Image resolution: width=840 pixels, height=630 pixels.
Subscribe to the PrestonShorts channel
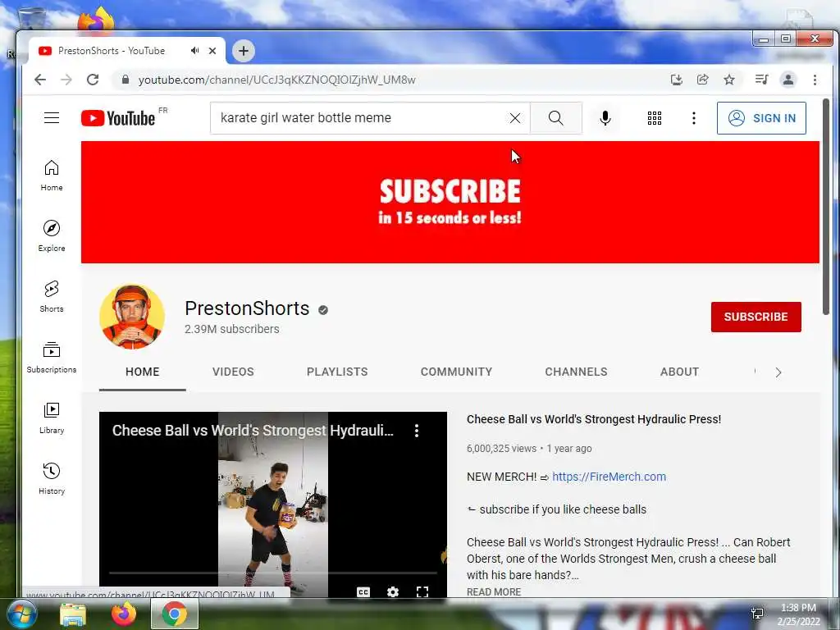[756, 317]
